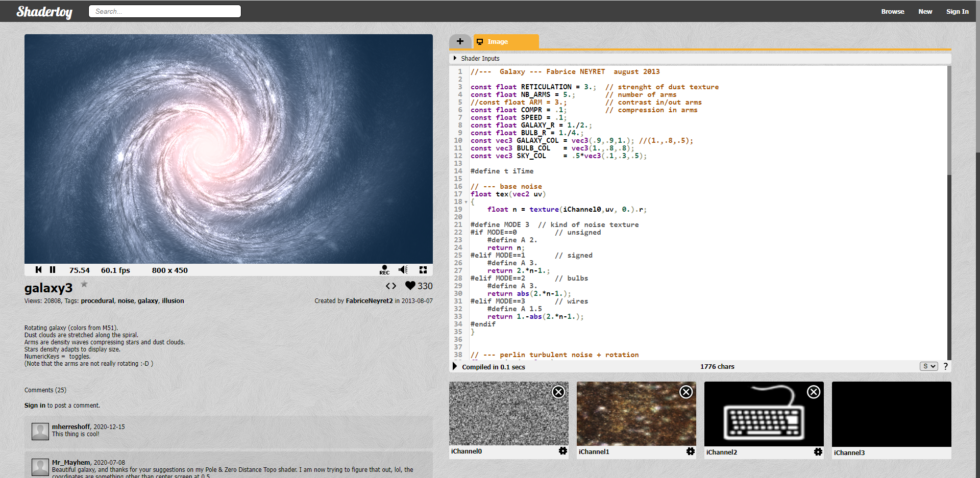Like the shader with the heart icon
Viewport: 980px width, 478px height.
(x=410, y=286)
